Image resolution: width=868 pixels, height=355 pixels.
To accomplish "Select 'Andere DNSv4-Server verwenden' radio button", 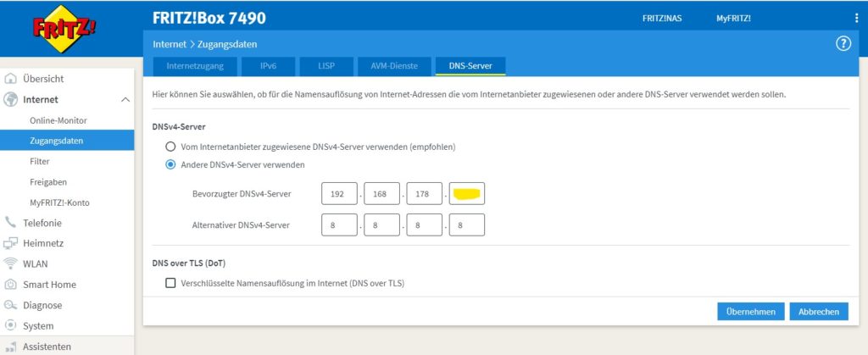I will pos(170,164).
